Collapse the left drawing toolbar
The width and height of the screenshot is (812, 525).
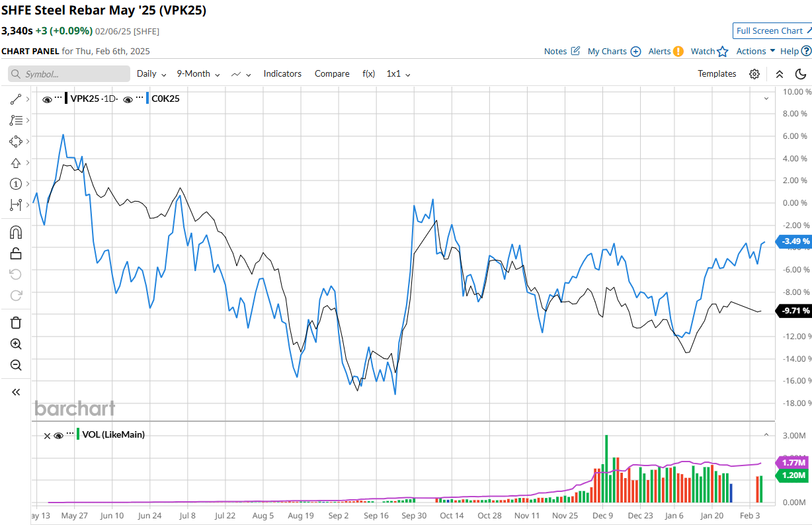(16, 392)
